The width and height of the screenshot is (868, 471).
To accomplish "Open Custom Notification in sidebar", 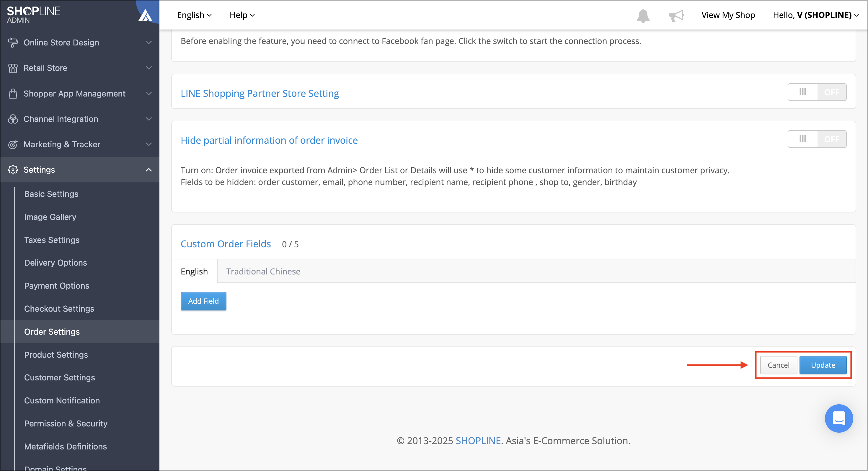I will point(62,400).
